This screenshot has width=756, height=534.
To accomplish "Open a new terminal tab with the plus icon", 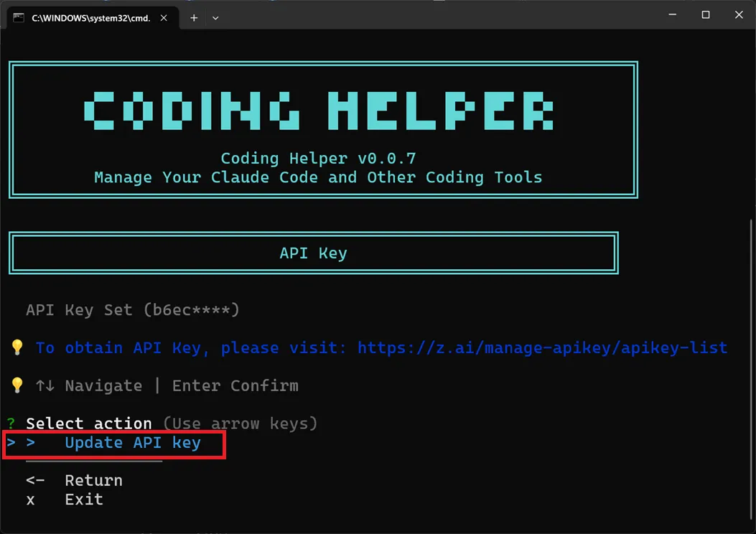I will (193, 17).
